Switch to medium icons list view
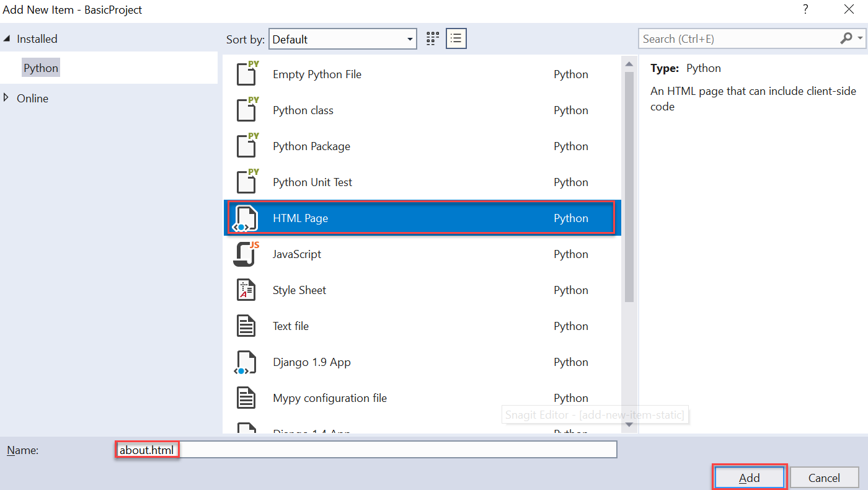 coord(456,38)
